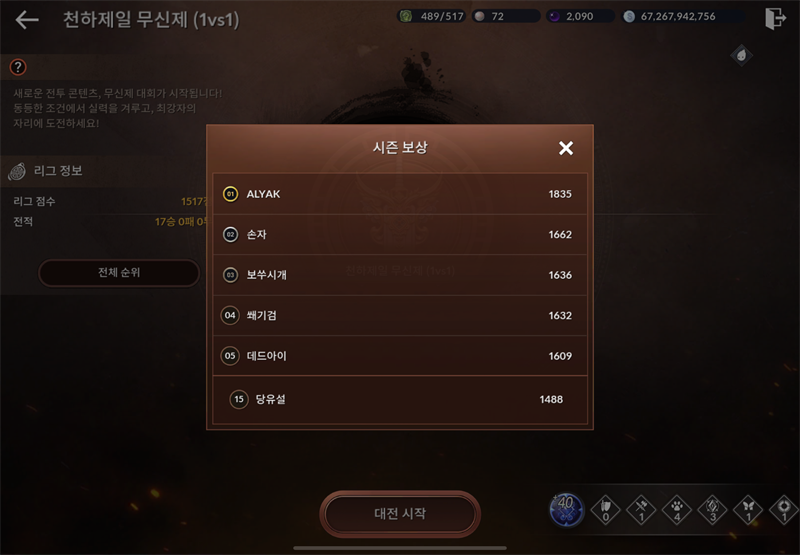Image resolution: width=800 pixels, height=555 pixels.
Task: Click the 전체 순위 button
Action: tap(119, 272)
